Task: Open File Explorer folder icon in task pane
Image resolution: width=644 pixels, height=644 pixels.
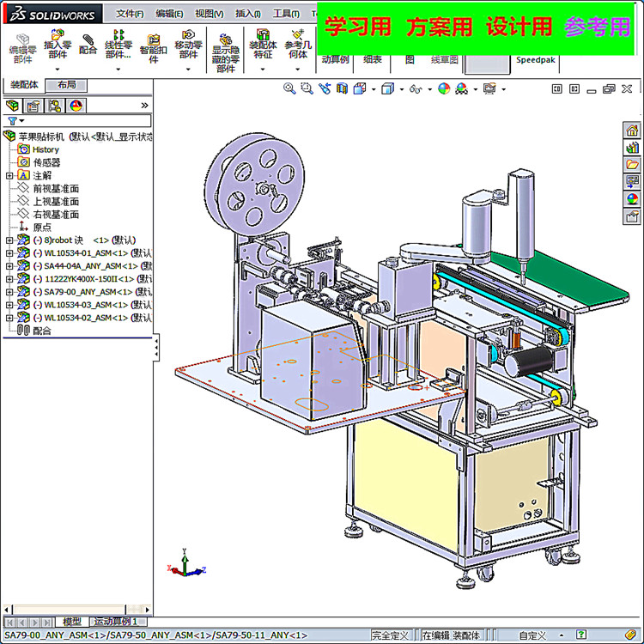Action: click(x=632, y=165)
